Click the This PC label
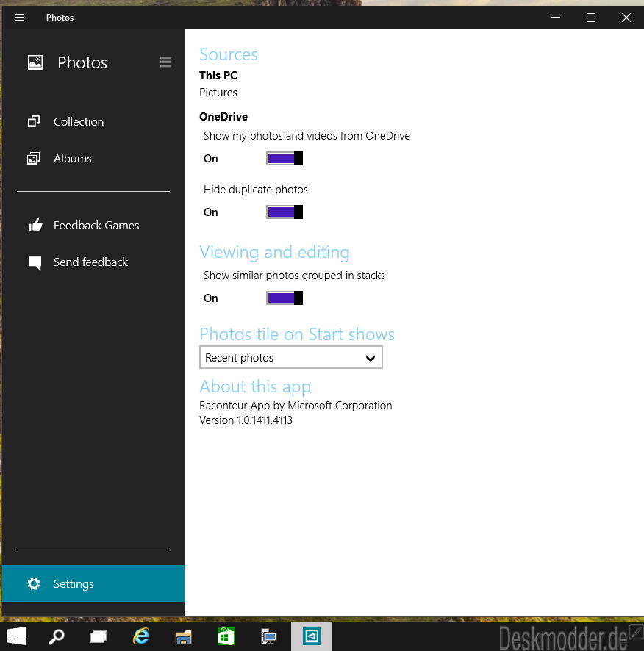This screenshot has height=651, width=644. (x=218, y=76)
